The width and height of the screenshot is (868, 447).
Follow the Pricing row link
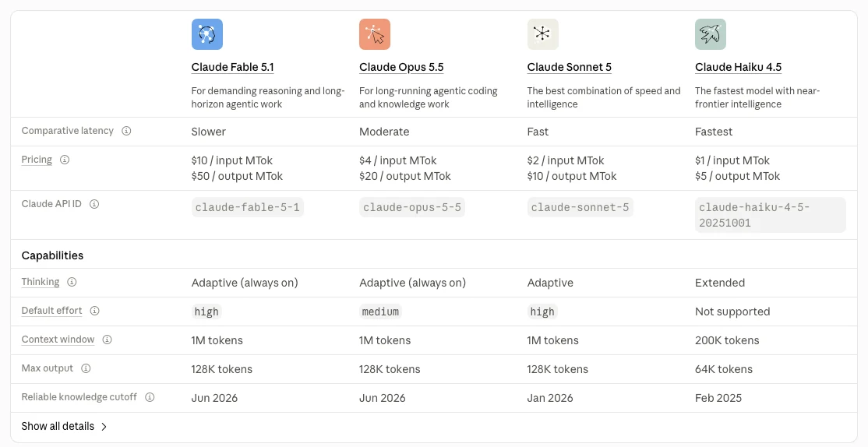[37, 160]
